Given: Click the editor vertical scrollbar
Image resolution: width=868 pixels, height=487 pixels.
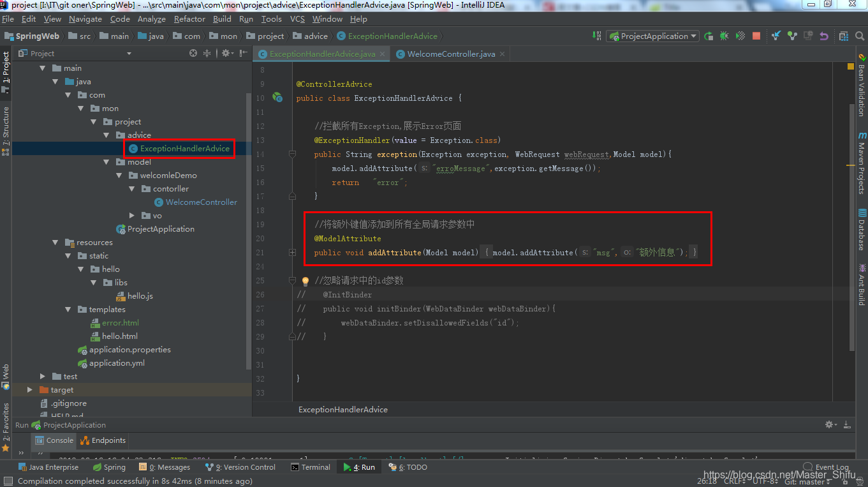Looking at the screenshot, I should (x=851, y=227).
